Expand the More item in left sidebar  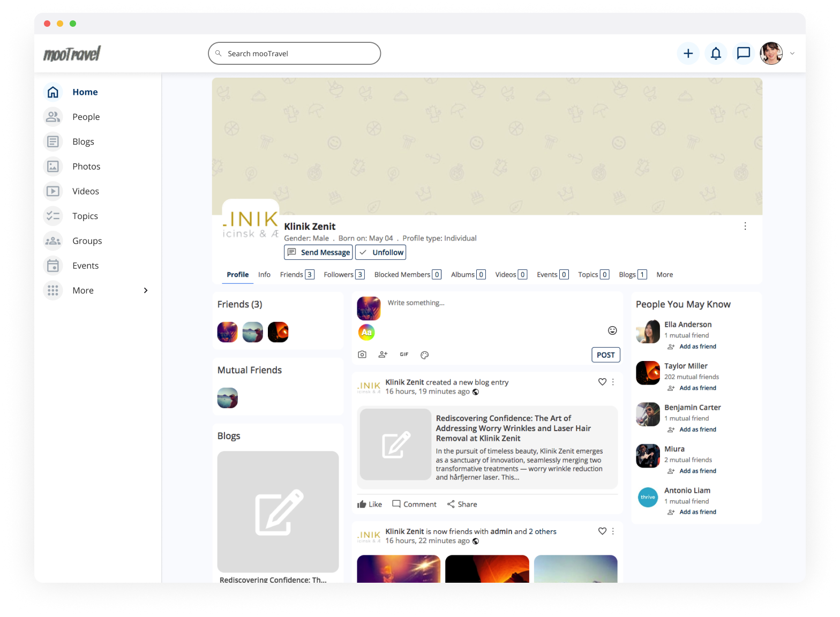tap(96, 290)
